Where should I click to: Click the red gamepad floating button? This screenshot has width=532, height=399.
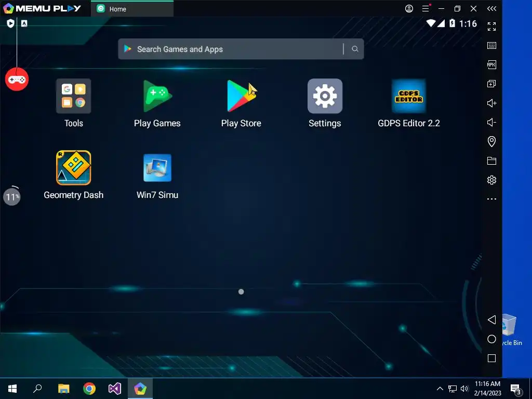pyautogui.click(x=17, y=79)
